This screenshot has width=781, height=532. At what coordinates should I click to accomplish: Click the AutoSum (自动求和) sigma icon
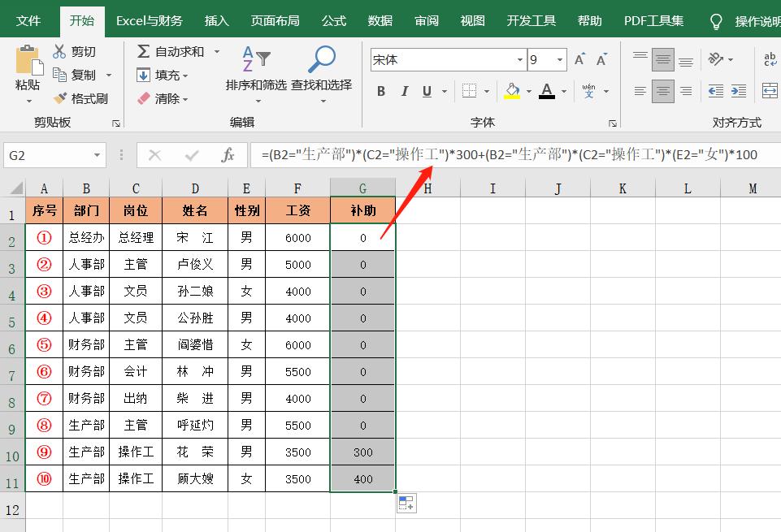click(x=143, y=51)
